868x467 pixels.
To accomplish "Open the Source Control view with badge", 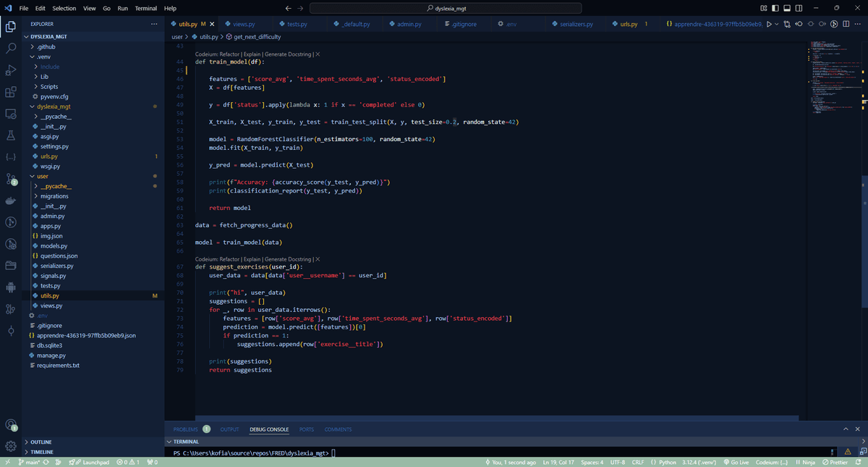I will 11,179.
